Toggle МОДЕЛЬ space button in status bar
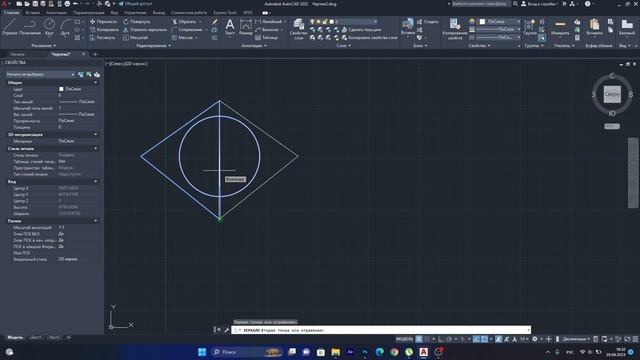The width and height of the screenshot is (640, 360). [404, 339]
